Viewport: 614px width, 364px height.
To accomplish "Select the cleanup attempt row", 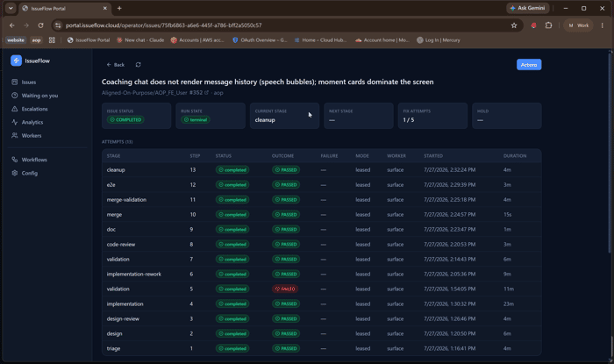I will point(322,170).
